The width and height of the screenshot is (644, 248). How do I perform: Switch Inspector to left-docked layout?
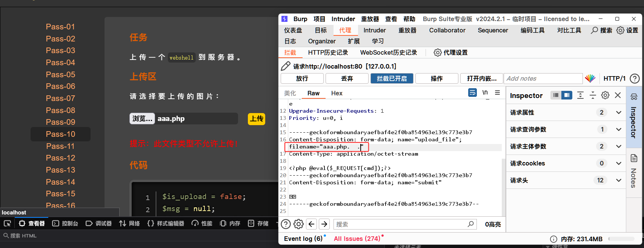(556, 95)
